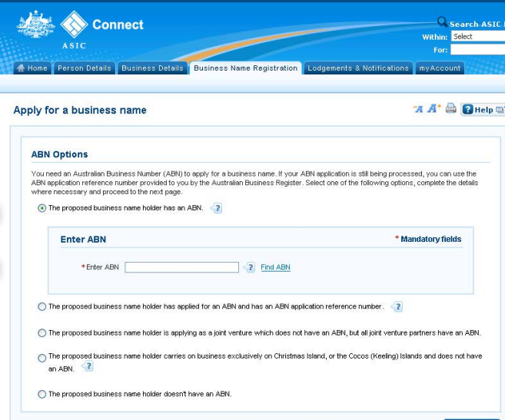Decrease text size with the A- icon
Image resolution: width=505 pixels, height=420 pixels.
pyautogui.click(x=418, y=109)
